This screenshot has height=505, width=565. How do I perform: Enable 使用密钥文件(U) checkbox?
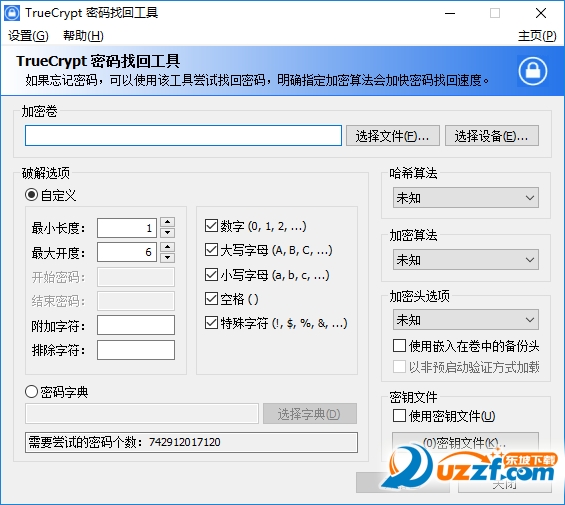tap(399, 415)
